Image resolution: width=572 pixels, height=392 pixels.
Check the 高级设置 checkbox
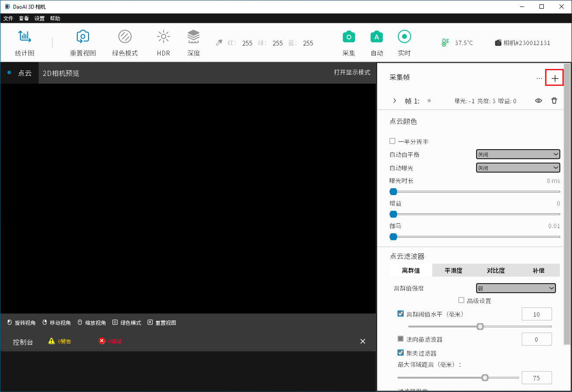(461, 300)
